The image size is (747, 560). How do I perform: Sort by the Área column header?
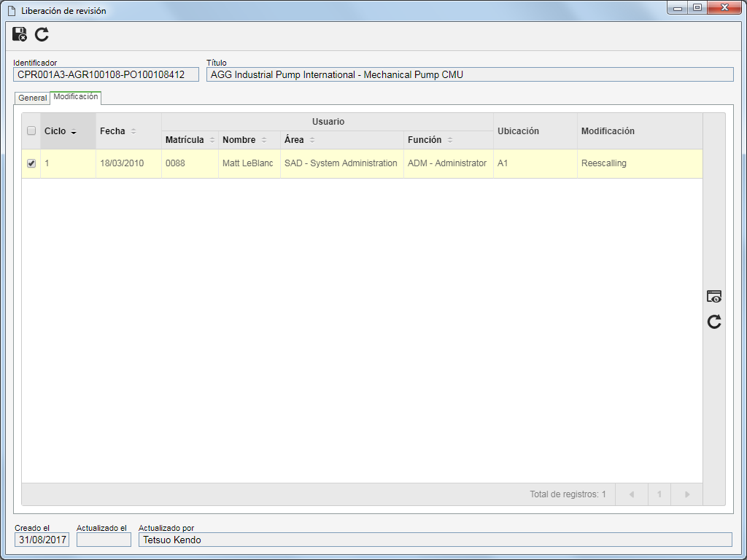pos(342,140)
